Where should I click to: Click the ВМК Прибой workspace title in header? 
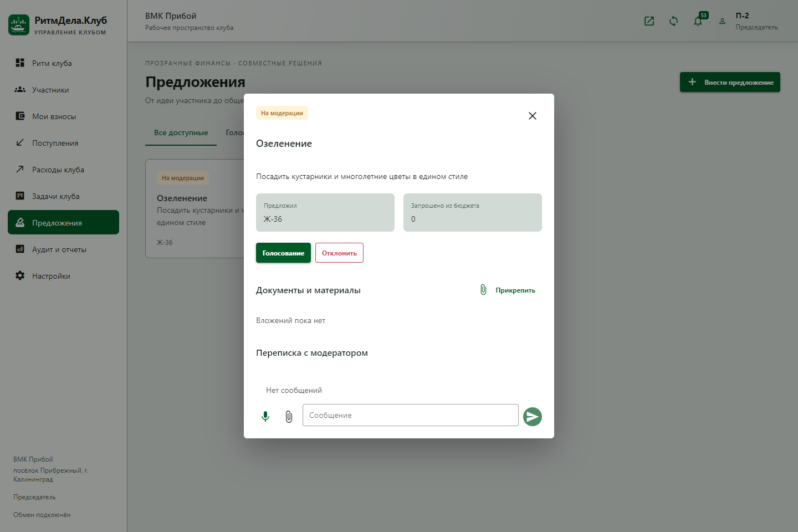pyautogui.click(x=171, y=16)
